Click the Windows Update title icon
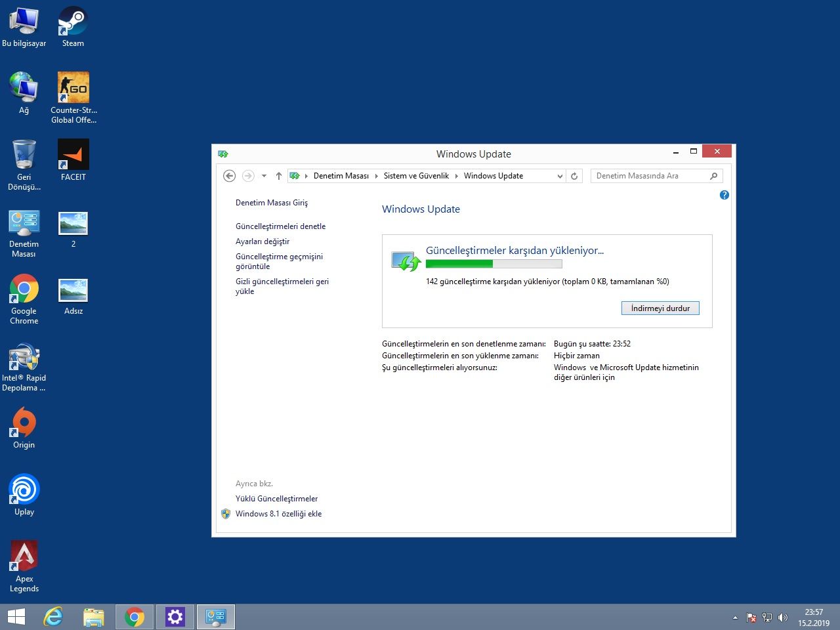840x630 pixels. [x=223, y=154]
